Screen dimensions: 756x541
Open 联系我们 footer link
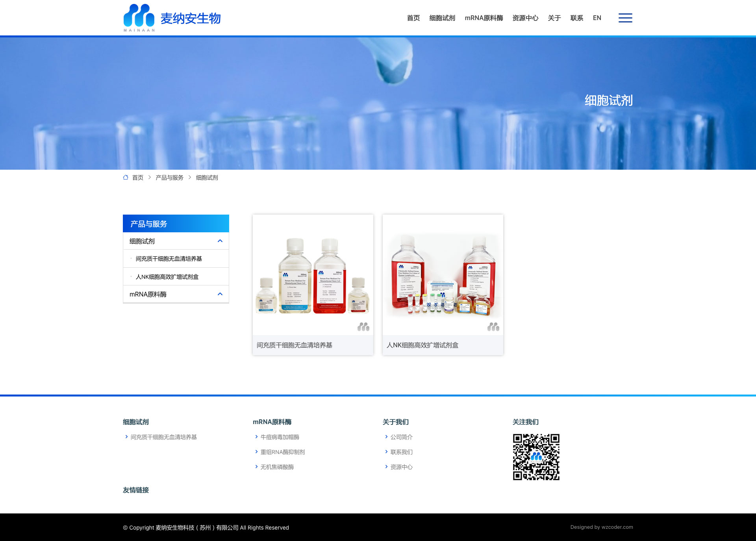click(x=401, y=452)
